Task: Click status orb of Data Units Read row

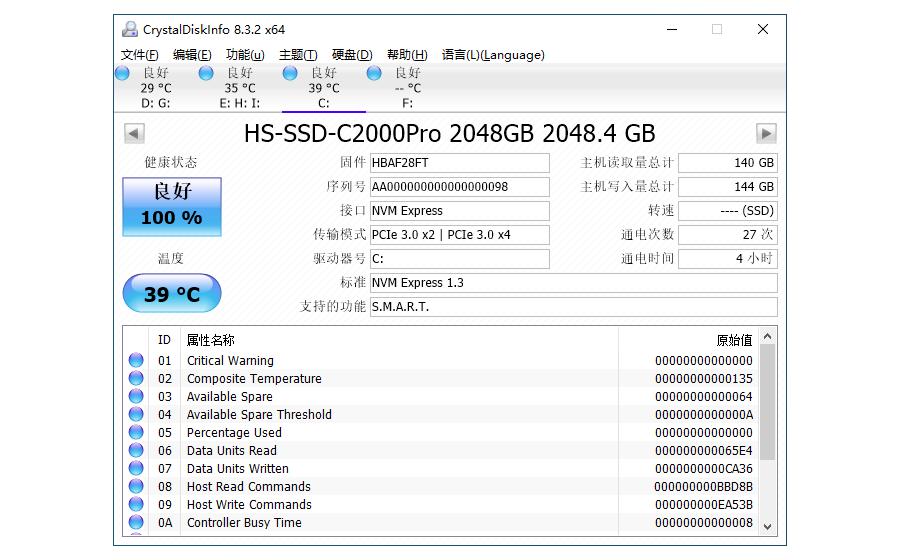Action: click(136, 450)
